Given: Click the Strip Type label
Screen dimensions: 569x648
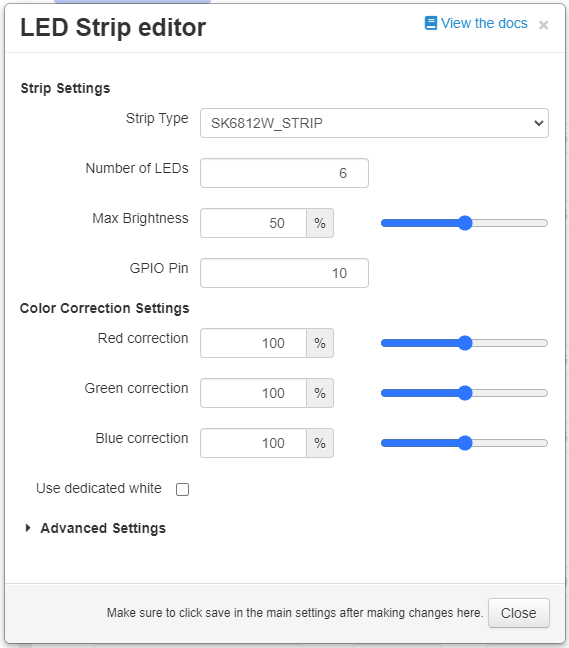Looking at the screenshot, I should tap(157, 119).
